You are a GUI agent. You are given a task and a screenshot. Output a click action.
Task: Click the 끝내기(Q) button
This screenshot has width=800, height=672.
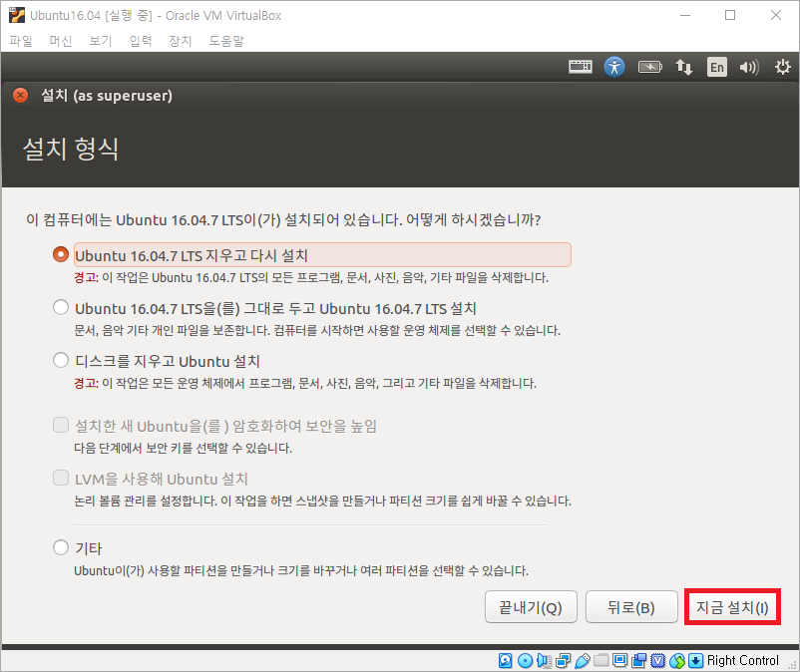coord(531,607)
